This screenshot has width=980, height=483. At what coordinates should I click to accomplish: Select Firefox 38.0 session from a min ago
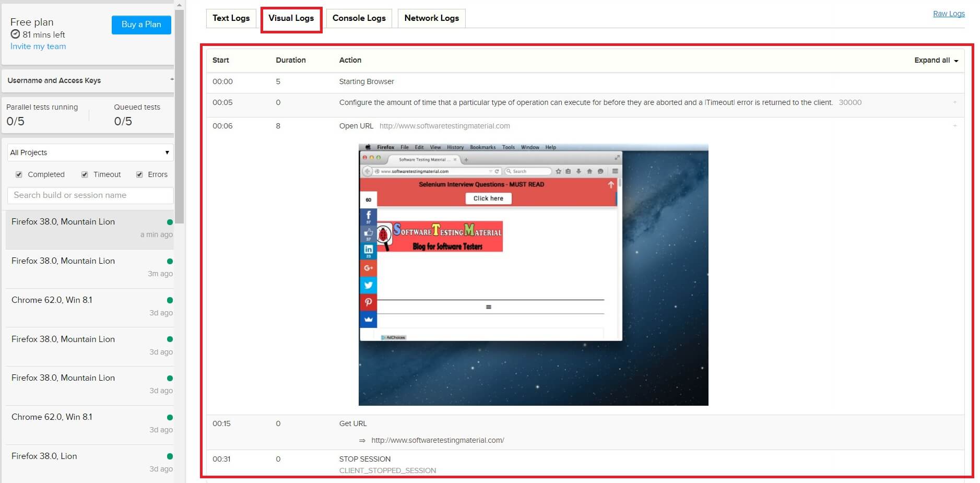click(90, 229)
